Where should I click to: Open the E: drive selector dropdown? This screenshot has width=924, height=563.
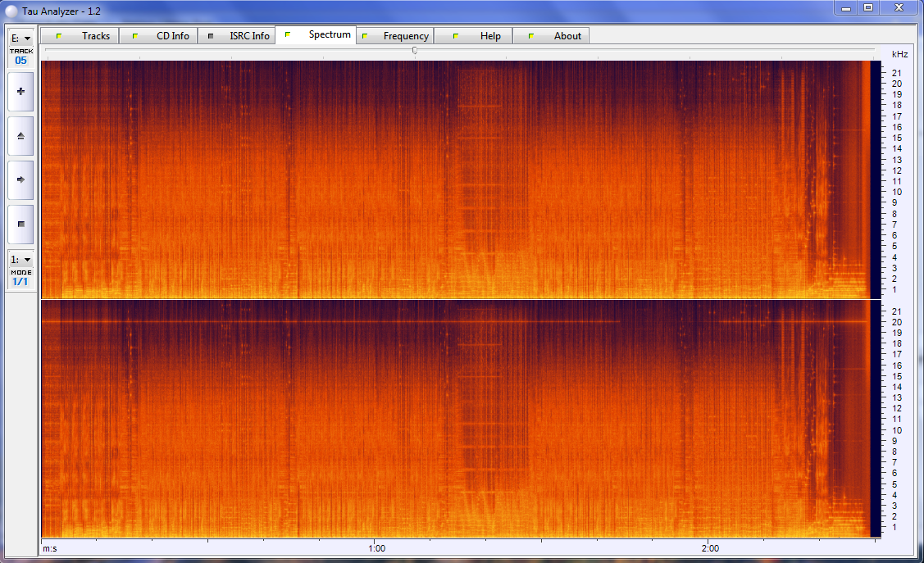(20, 37)
